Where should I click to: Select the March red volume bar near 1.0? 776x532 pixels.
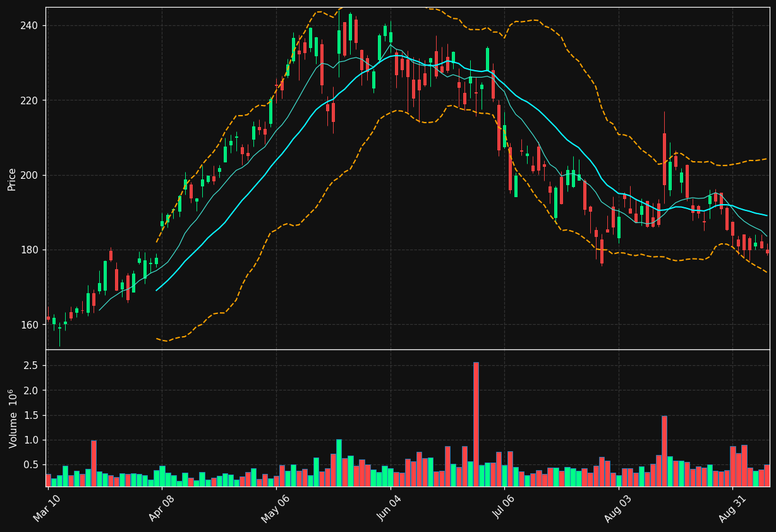coord(94,463)
